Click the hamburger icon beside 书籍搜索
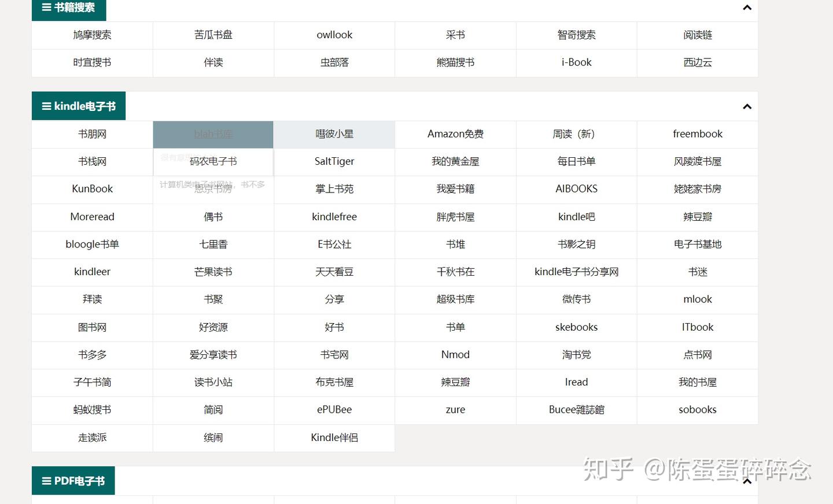 click(x=45, y=8)
